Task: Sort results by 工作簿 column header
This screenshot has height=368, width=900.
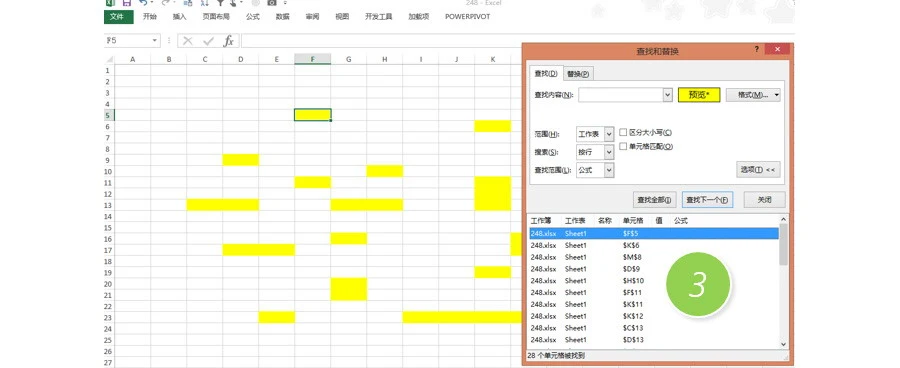Action: click(x=540, y=220)
